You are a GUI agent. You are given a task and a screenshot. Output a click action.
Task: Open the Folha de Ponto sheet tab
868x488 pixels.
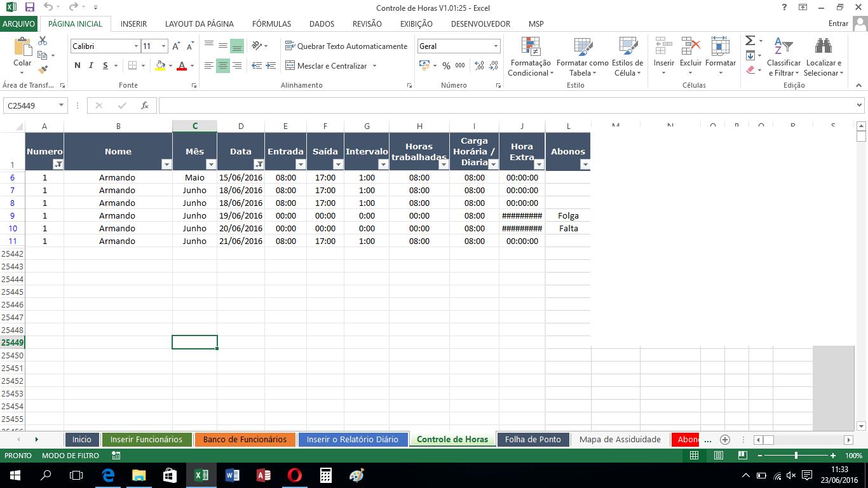pyautogui.click(x=532, y=439)
